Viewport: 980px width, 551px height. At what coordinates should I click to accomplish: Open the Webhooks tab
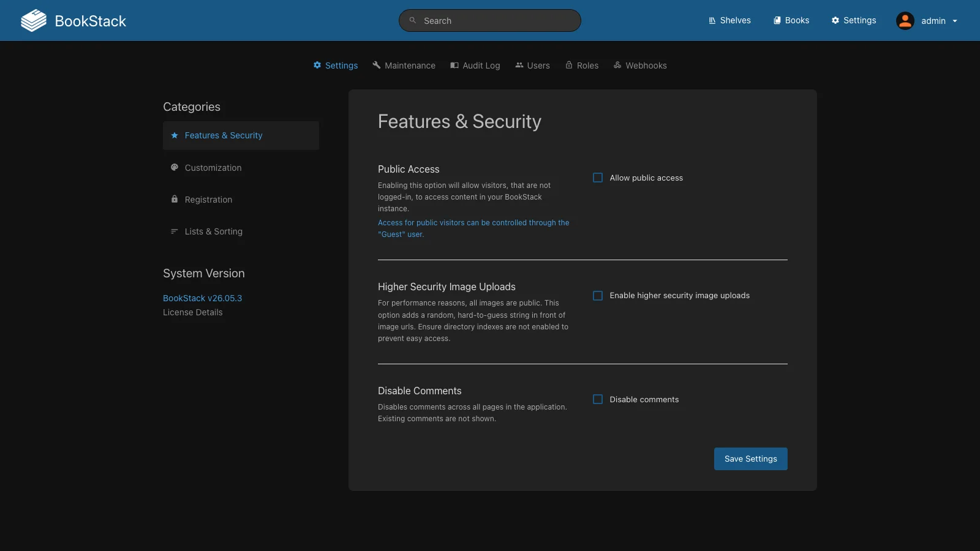640,66
